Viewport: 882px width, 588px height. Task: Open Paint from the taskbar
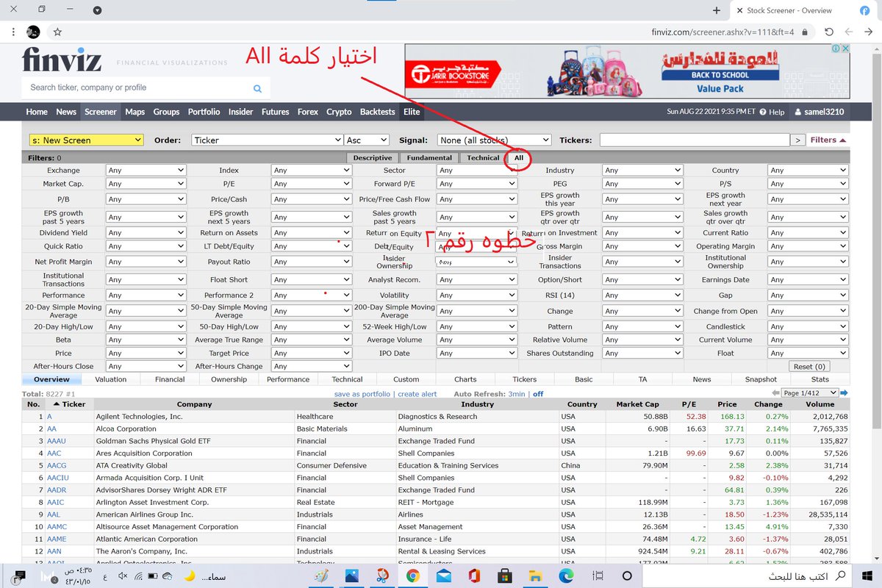pos(322,576)
